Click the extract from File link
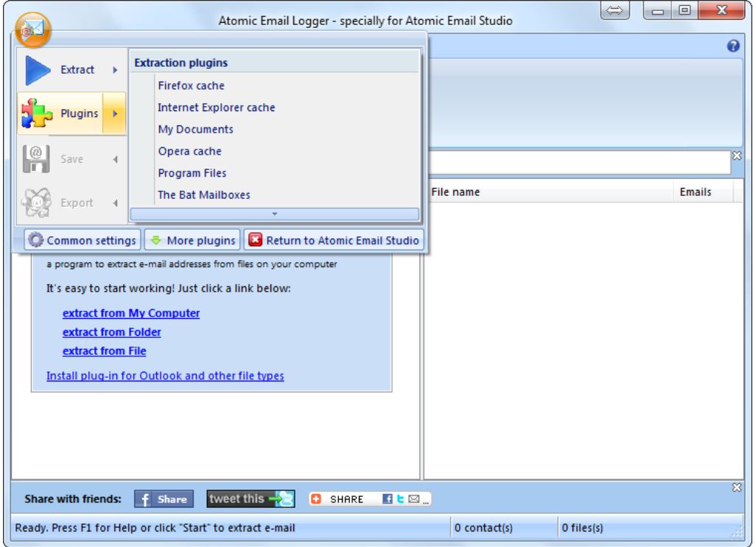 pyautogui.click(x=104, y=351)
